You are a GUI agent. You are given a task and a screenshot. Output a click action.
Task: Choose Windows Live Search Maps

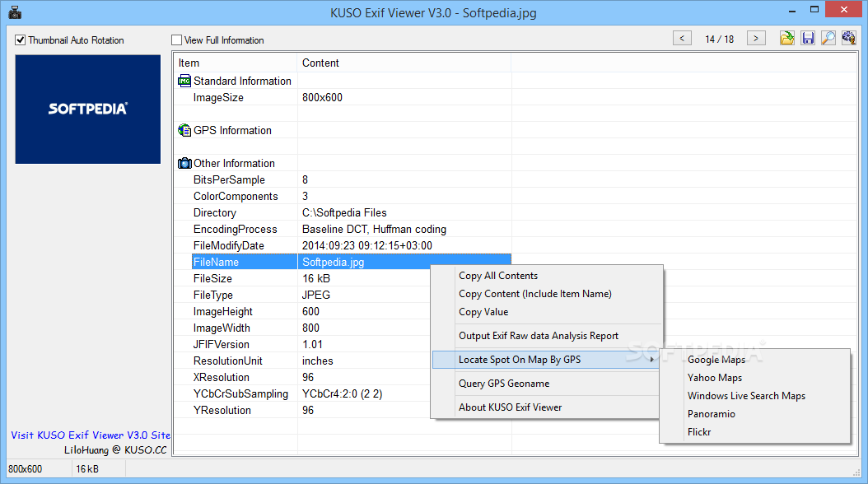(746, 396)
